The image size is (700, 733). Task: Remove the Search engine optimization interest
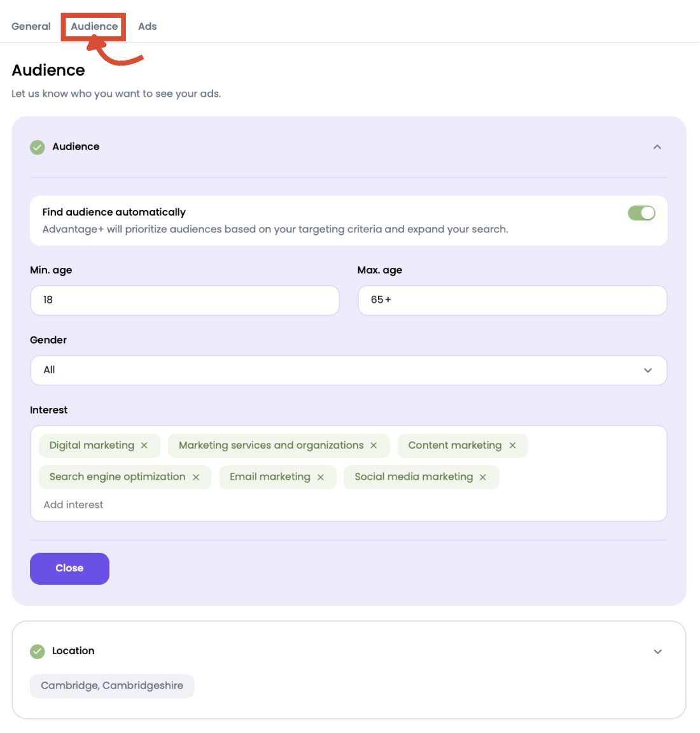click(x=195, y=477)
